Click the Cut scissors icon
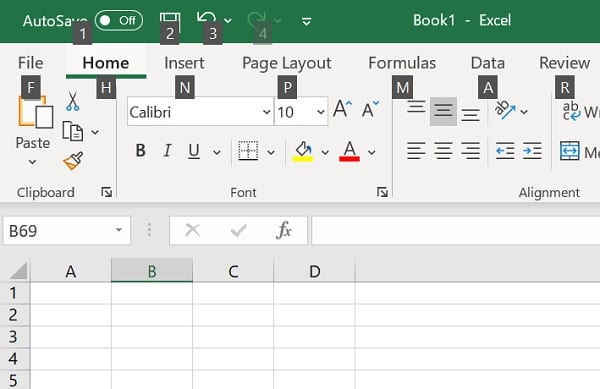This screenshot has width=600, height=389. click(72, 101)
